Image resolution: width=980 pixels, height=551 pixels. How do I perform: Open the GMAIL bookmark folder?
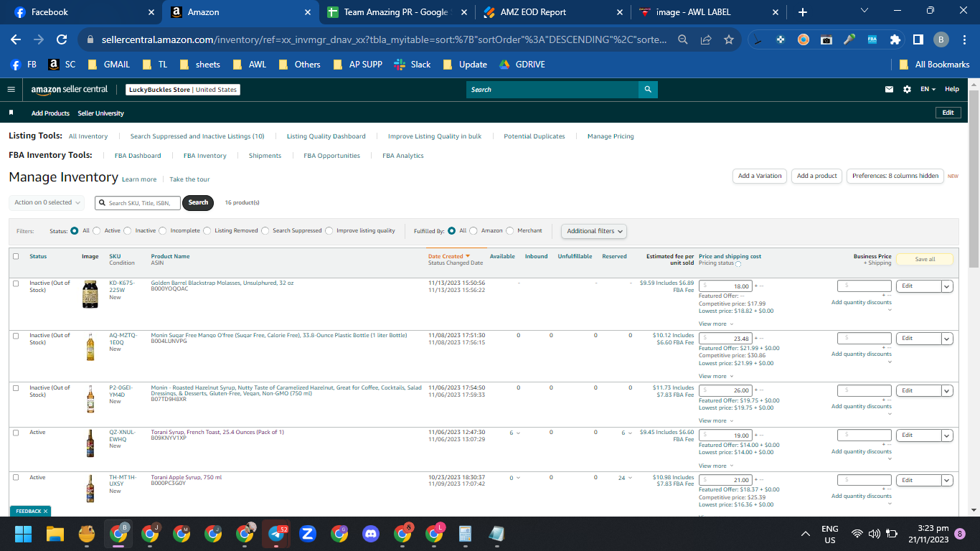click(x=108, y=65)
